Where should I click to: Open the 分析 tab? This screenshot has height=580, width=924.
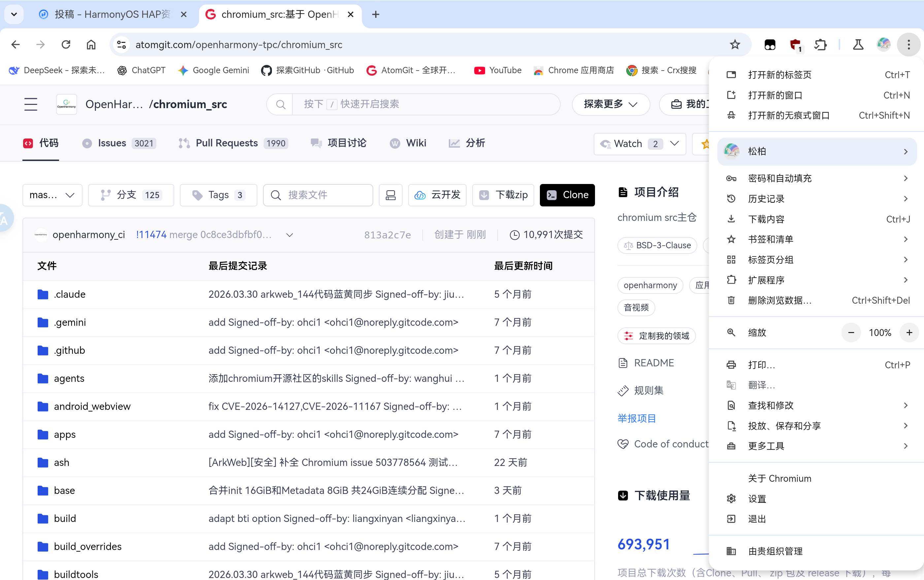[467, 143]
